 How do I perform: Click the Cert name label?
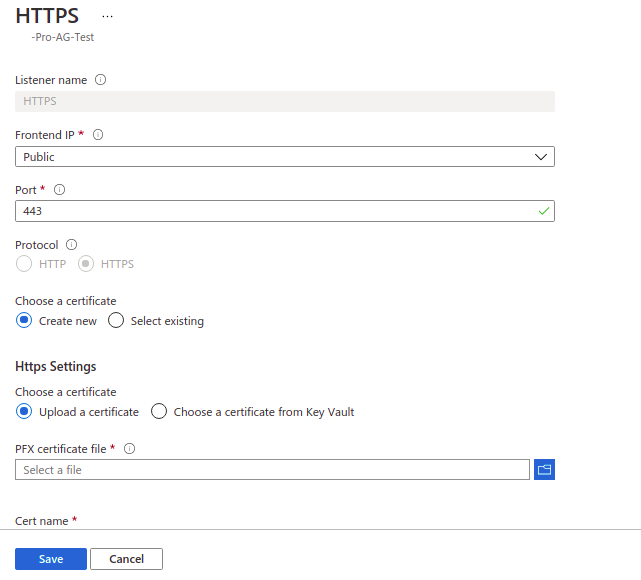(42, 521)
